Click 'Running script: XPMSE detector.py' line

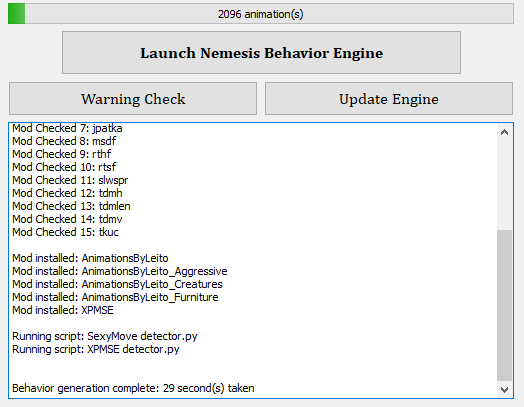point(96,350)
